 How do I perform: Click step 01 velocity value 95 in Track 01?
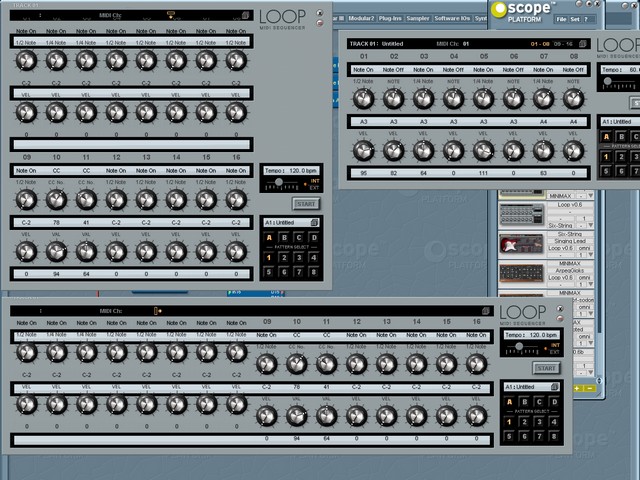pos(363,173)
